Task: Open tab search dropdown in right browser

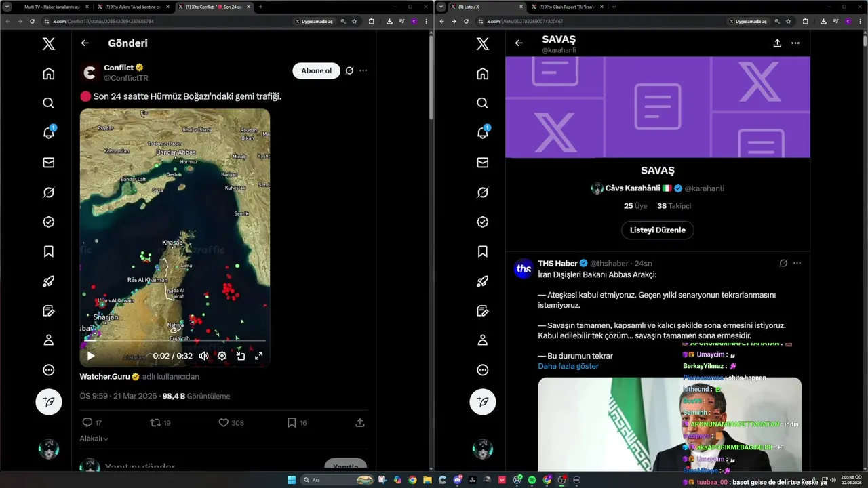Action: pyautogui.click(x=441, y=7)
